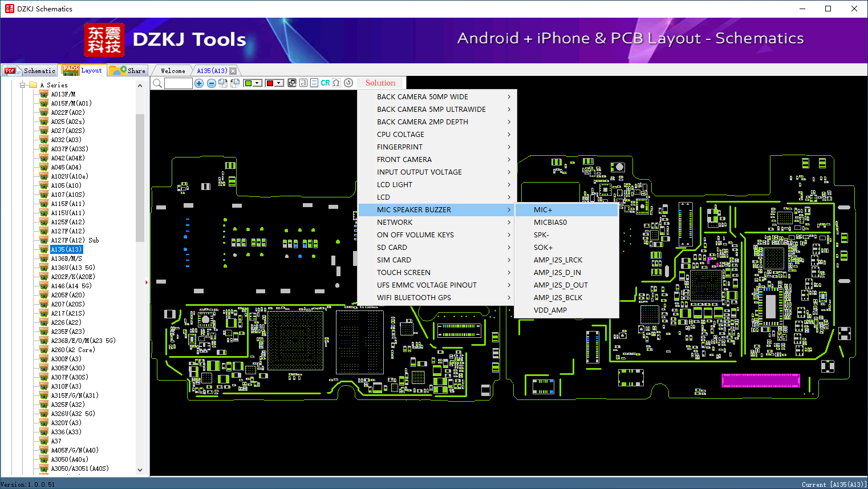Select A015F/M(A01) in the tree

[71, 103]
